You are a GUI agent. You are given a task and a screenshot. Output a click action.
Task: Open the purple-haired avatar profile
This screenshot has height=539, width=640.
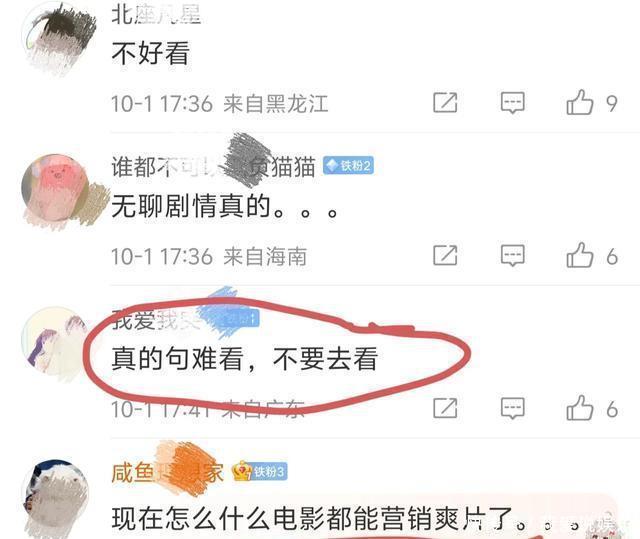[55, 340]
